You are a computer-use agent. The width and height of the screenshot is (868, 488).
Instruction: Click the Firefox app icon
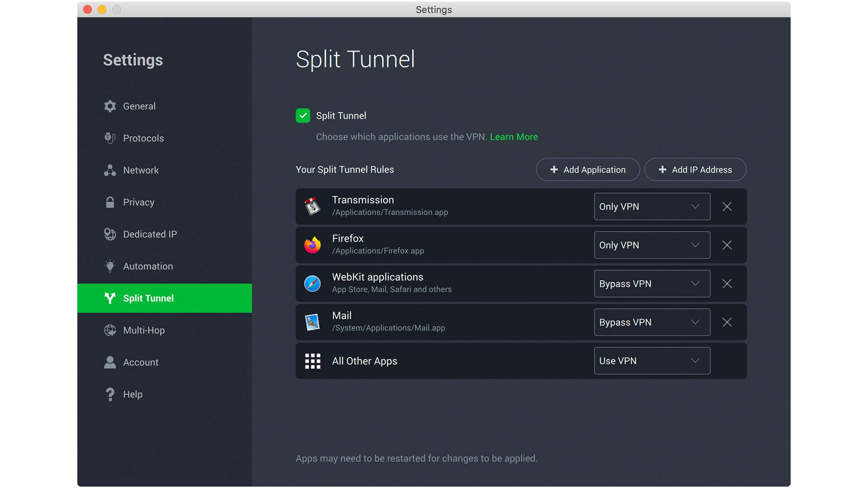pos(312,245)
